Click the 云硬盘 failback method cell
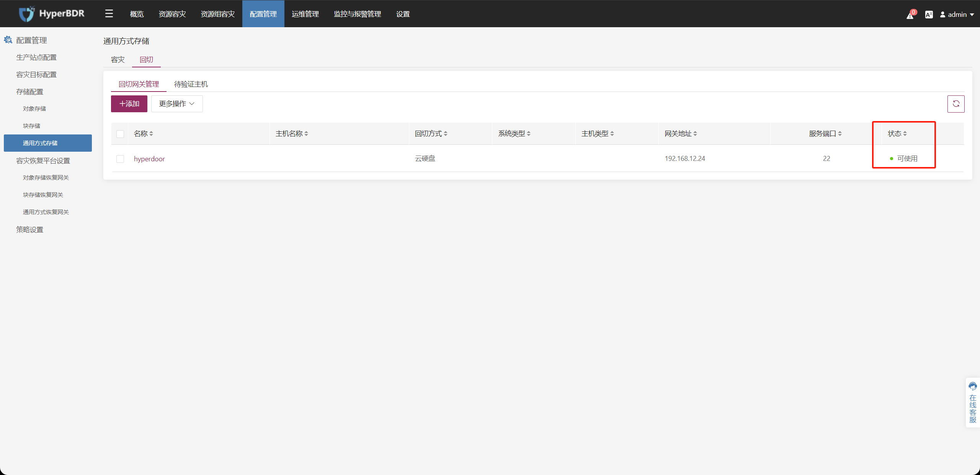This screenshot has height=475, width=980. point(425,159)
